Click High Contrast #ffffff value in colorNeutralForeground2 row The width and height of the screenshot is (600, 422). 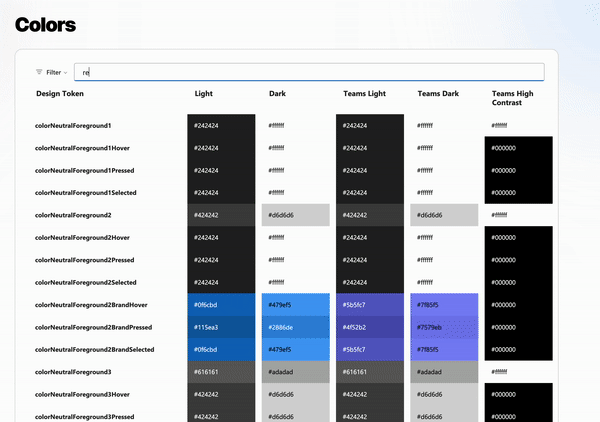[499, 215]
